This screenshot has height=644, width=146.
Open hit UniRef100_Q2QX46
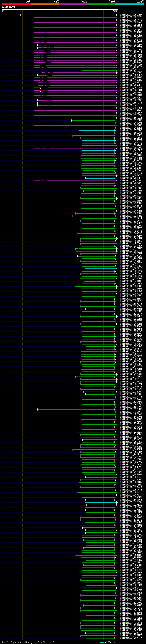pos(131,22)
